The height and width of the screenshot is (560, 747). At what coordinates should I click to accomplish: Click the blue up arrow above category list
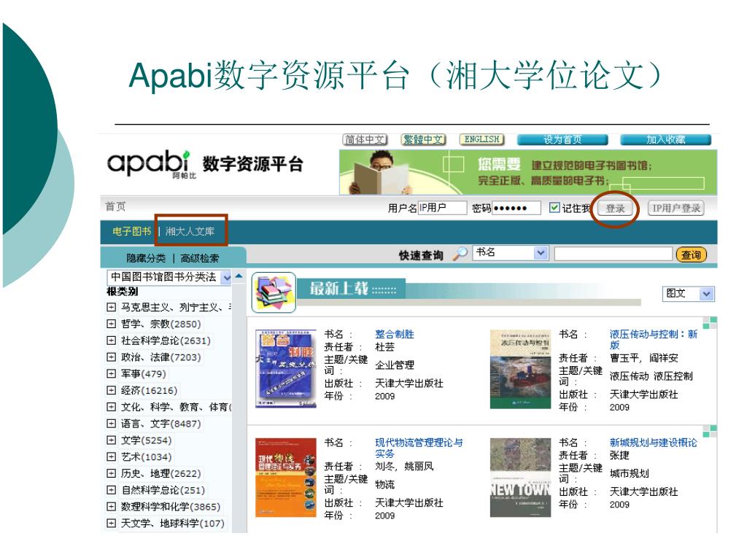pyautogui.click(x=239, y=276)
